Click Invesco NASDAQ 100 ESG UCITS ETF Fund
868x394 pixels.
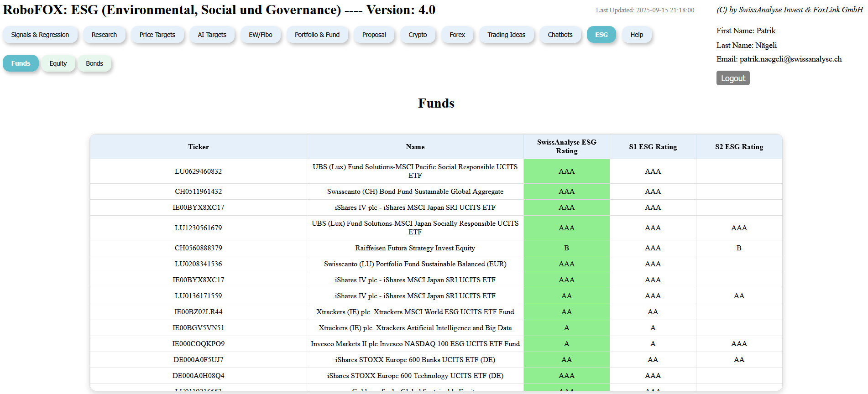click(415, 344)
